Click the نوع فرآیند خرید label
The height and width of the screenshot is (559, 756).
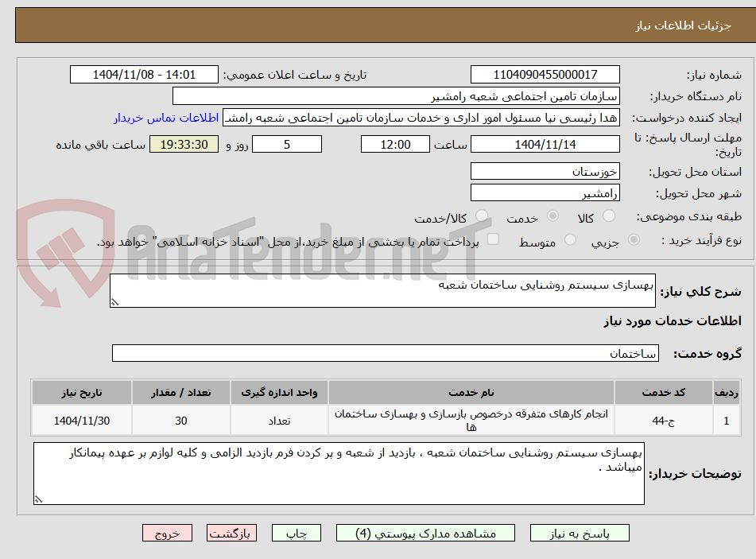(x=701, y=240)
